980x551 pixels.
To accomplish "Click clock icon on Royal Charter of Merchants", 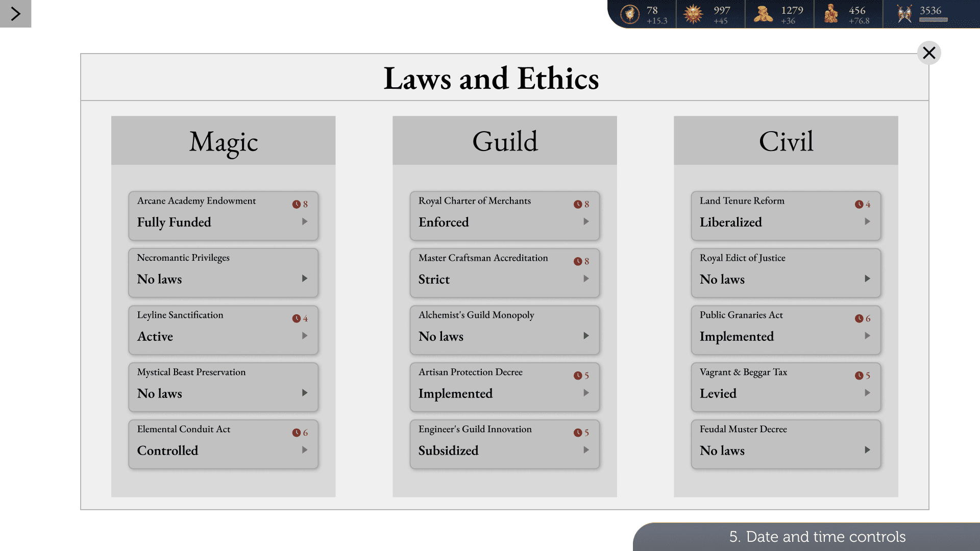I will tap(577, 204).
